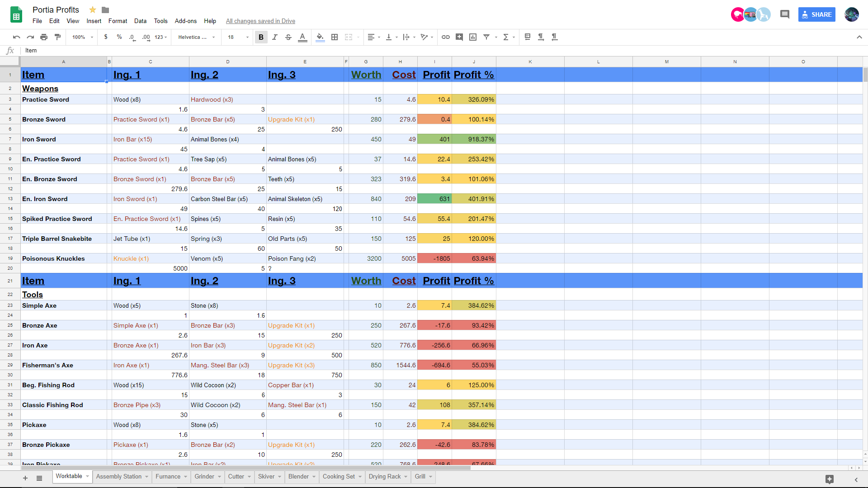The height and width of the screenshot is (488, 868).
Task: Switch to the Assembly Station sheet tab
Action: tap(118, 476)
